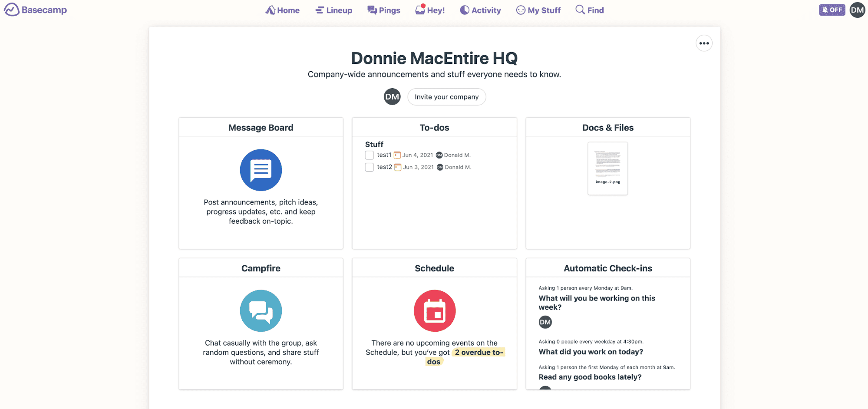The height and width of the screenshot is (409, 868).
Task: Open the three-dots project options menu
Action: 704,43
